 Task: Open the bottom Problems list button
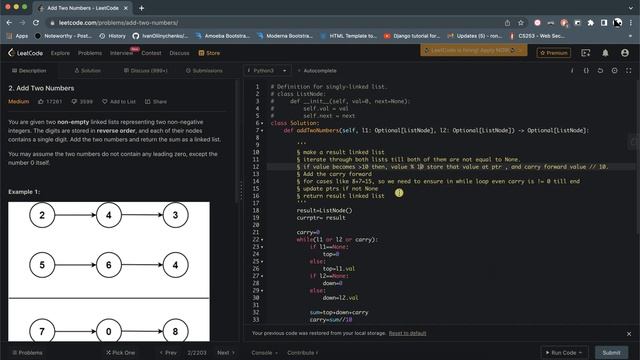[x=27, y=353]
